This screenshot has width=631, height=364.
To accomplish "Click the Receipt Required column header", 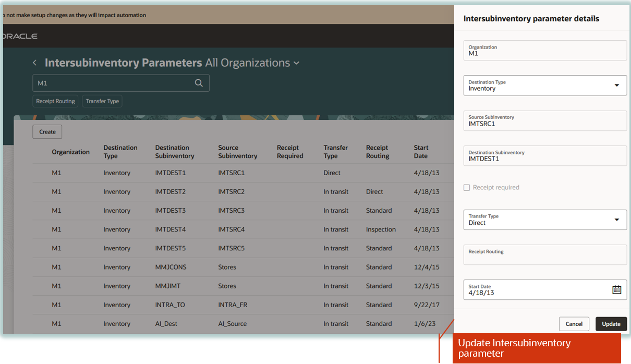I will coord(290,152).
